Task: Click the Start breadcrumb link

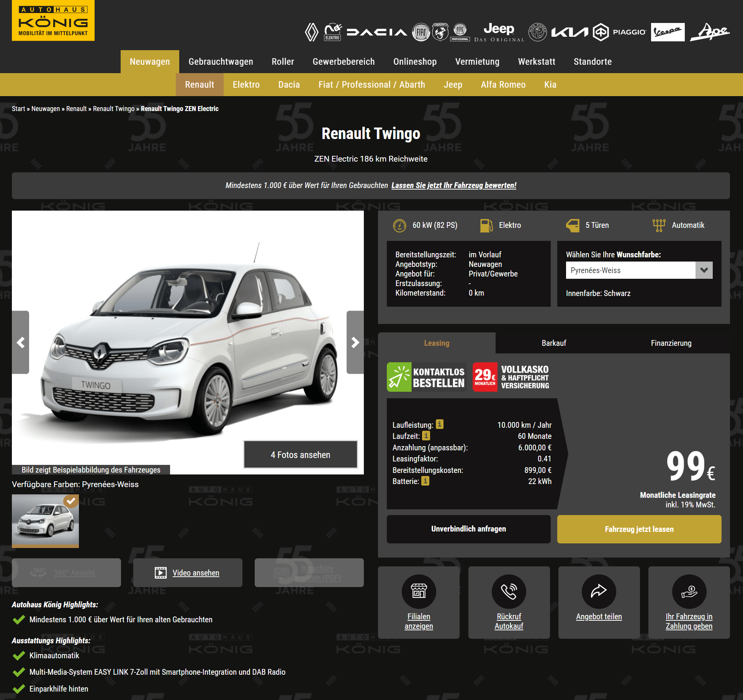Action: (18, 109)
